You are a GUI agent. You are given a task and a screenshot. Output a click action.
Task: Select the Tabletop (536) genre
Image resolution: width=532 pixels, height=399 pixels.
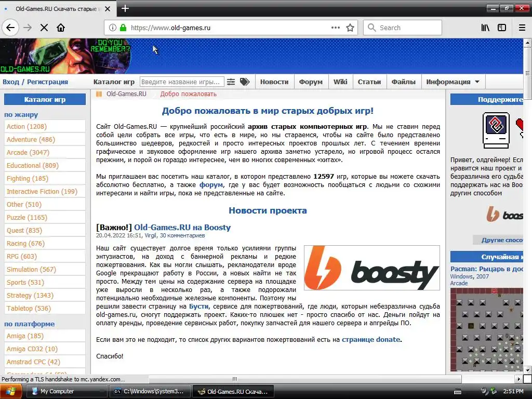click(45, 309)
